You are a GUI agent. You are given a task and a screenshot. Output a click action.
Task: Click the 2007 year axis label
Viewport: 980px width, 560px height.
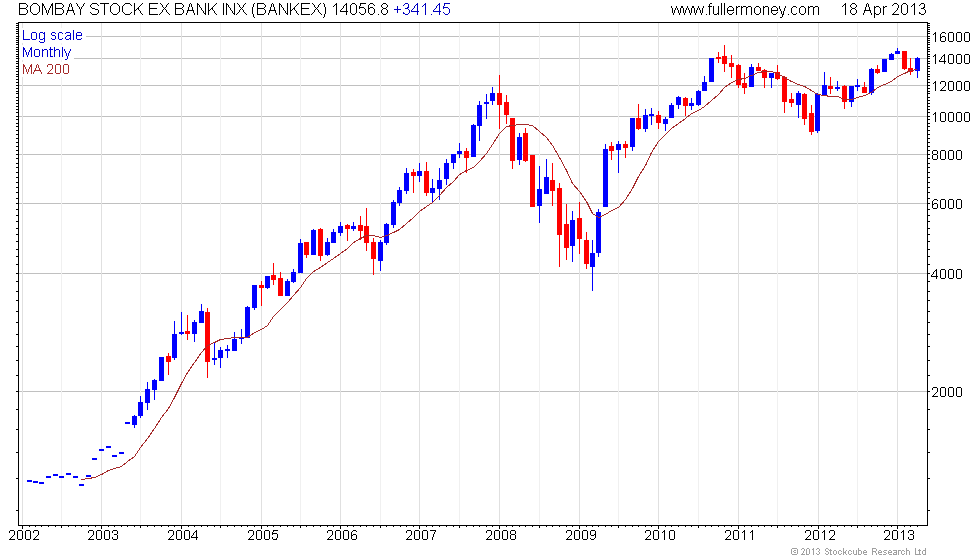pos(421,535)
